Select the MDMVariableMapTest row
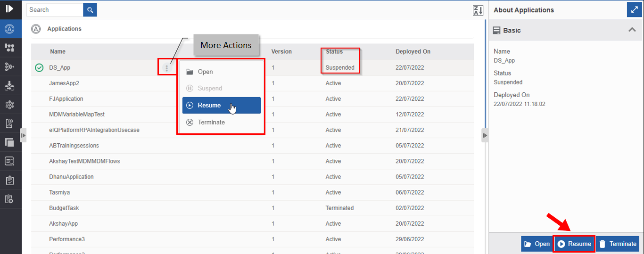This screenshot has height=254, width=644. point(252,115)
